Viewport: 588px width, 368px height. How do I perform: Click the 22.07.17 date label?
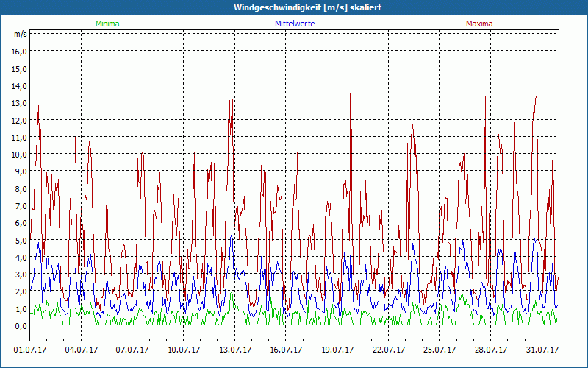[x=389, y=350]
